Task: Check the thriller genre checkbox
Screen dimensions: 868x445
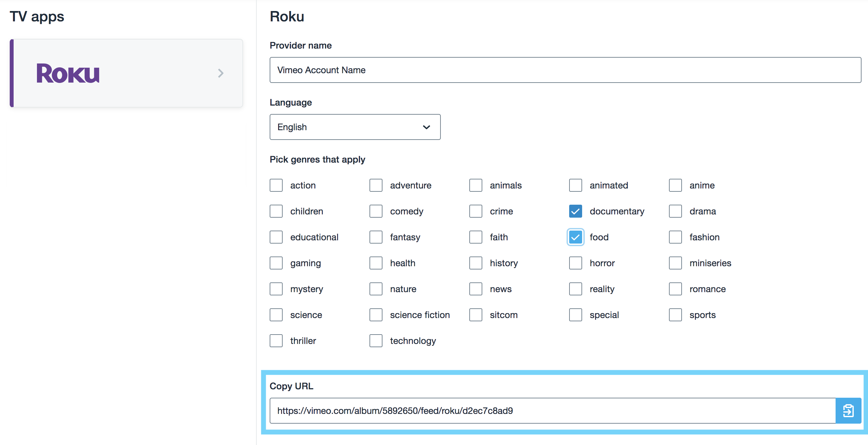Action: coord(276,341)
